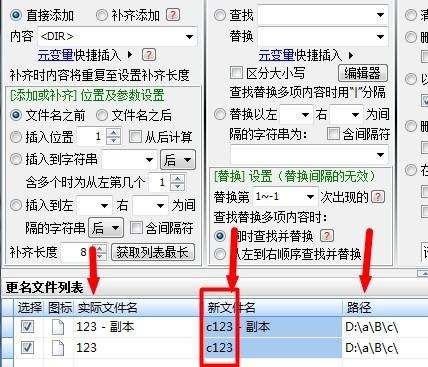
Task: Sort by 图标 column header
Action: [x=60, y=307]
